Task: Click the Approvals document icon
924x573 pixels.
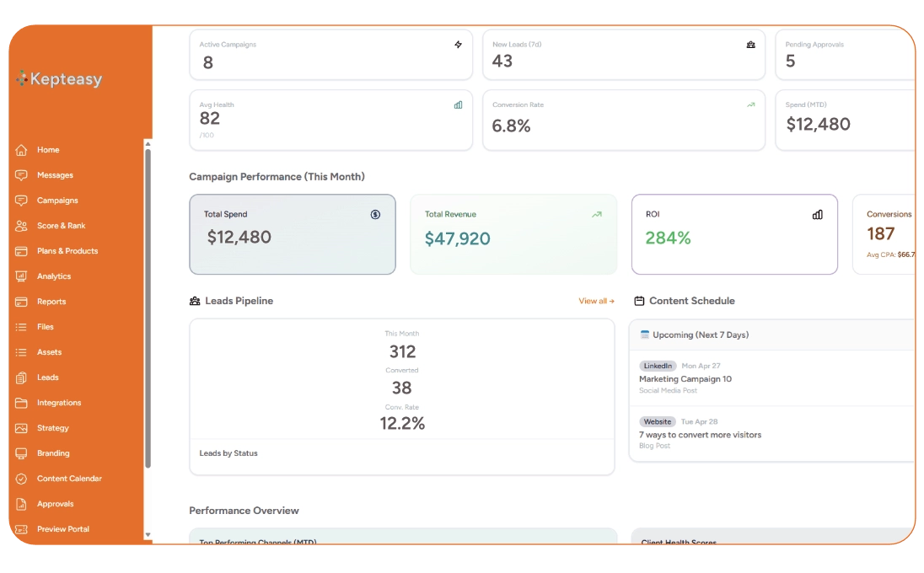Action: coord(21,505)
